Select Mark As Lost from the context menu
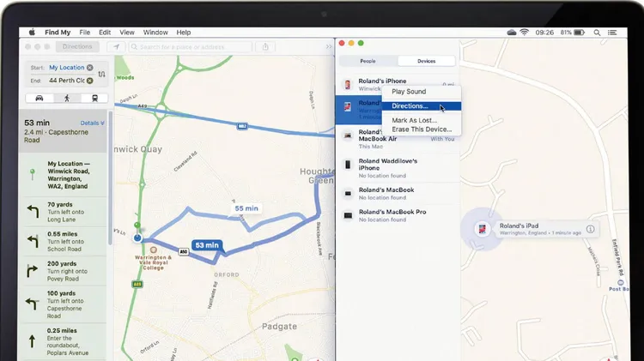Viewport: 644px width, 361px height. click(414, 120)
